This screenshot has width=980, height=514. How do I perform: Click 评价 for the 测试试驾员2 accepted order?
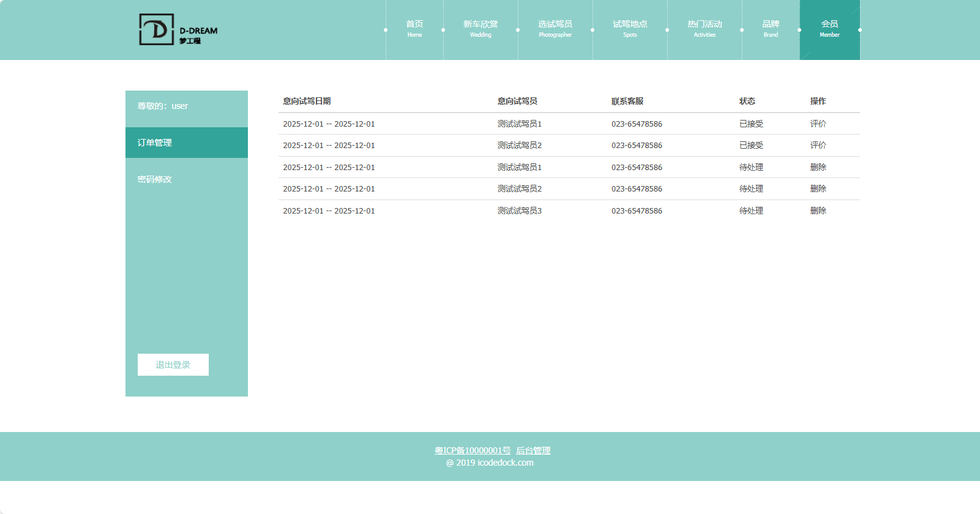pyautogui.click(x=818, y=145)
